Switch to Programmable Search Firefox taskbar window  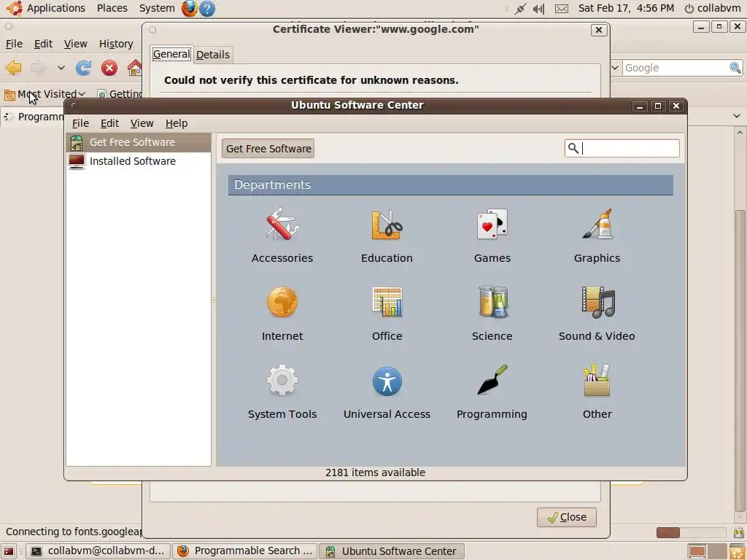(x=244, y=551)
